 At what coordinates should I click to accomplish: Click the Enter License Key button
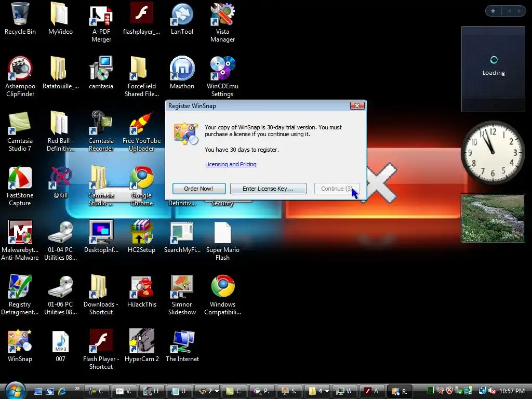click(268, 189)
